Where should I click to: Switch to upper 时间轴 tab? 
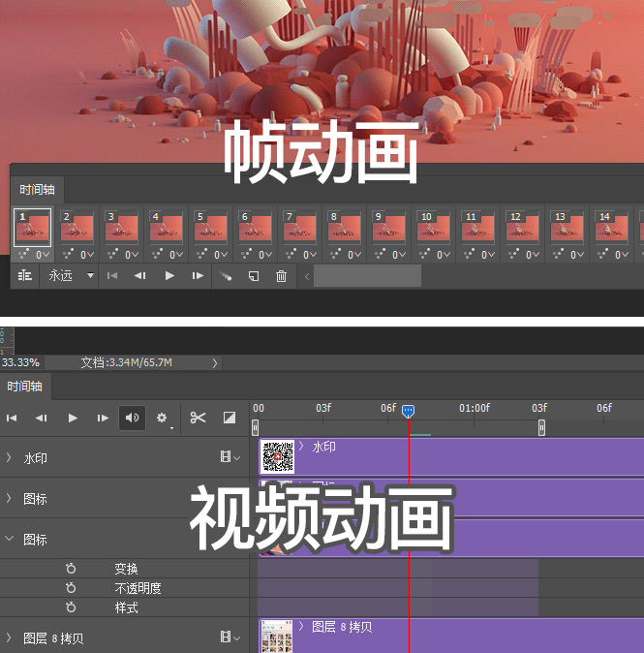(37, 190)
